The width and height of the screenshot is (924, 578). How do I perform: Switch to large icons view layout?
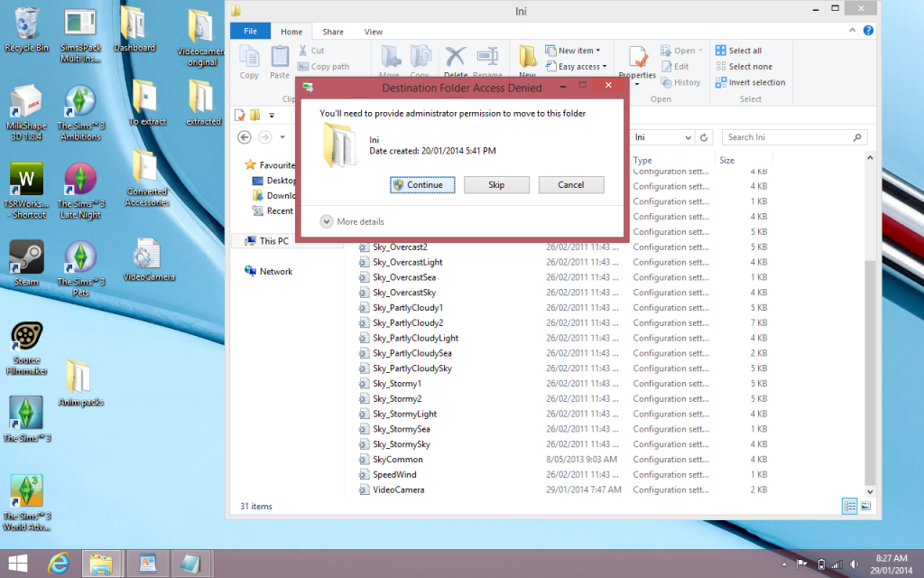865,506
